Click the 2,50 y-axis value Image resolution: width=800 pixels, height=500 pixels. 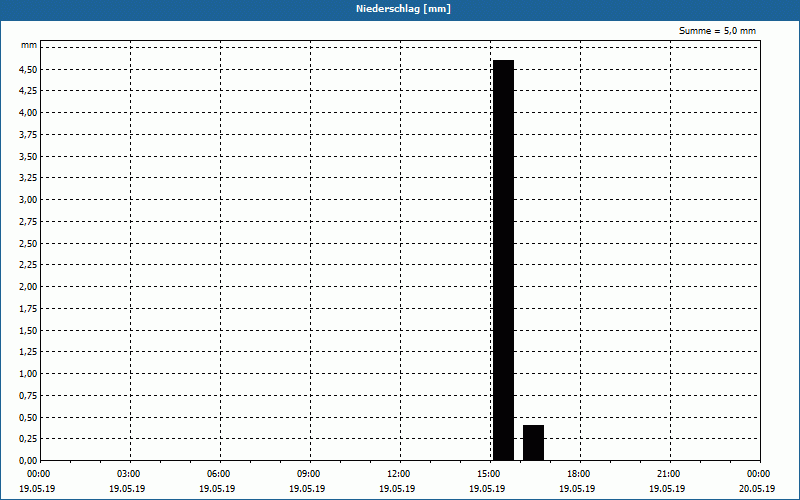coord(28,243)
